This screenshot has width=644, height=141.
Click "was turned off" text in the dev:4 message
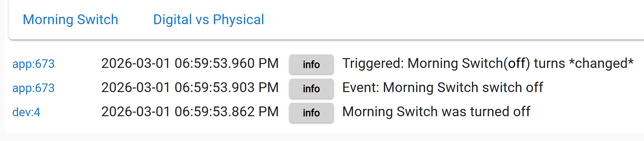pyautogui.click(x=463, y=112)
